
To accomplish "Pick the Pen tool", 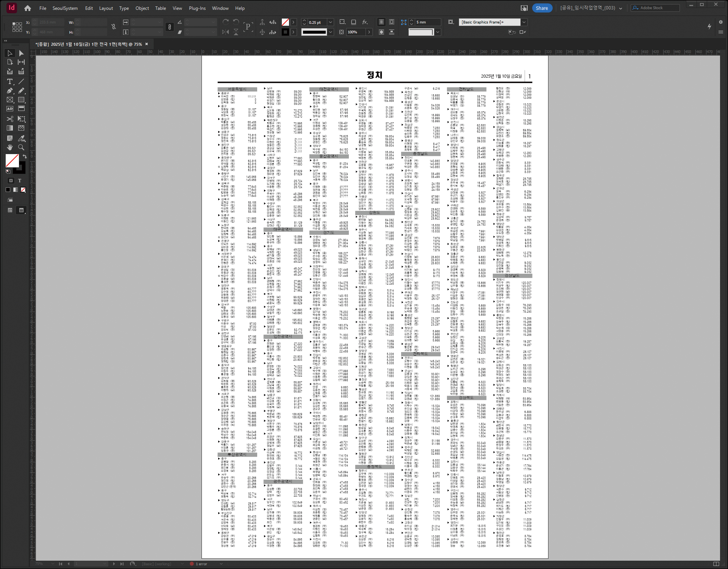I will tap(10, 91).
